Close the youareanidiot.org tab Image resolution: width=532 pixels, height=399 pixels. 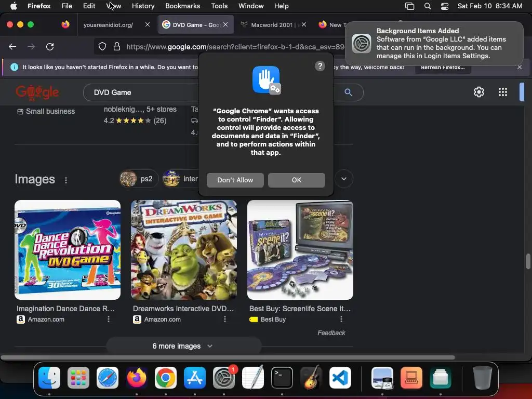147,24
